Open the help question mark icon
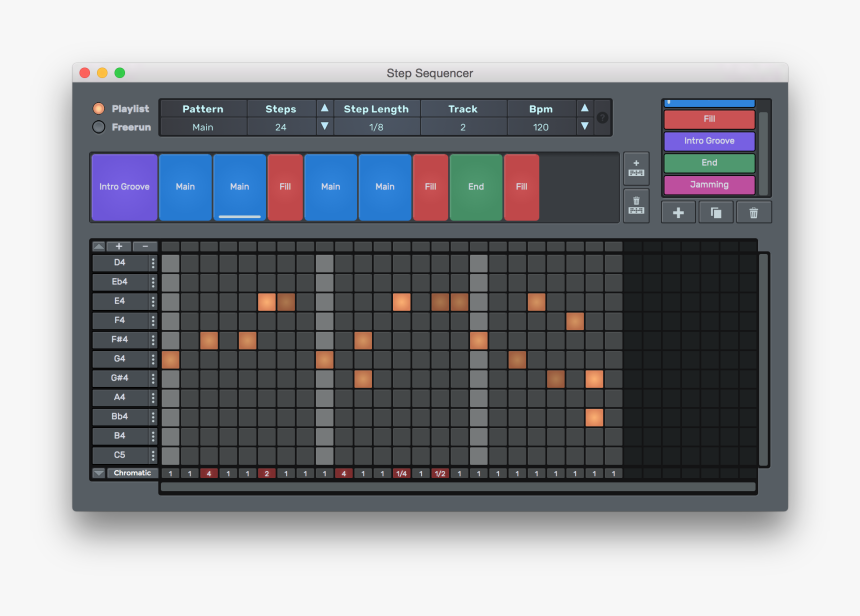Screen dimensions: 860x616 click(x=602, y=117)
